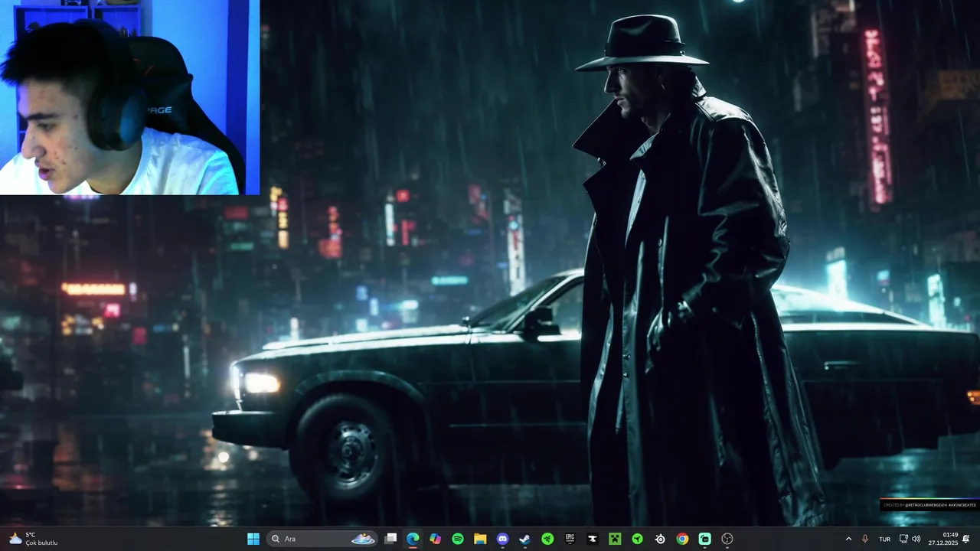Open the notification bell icon
The image size is (980, 551).
click(x=966, y=539)
